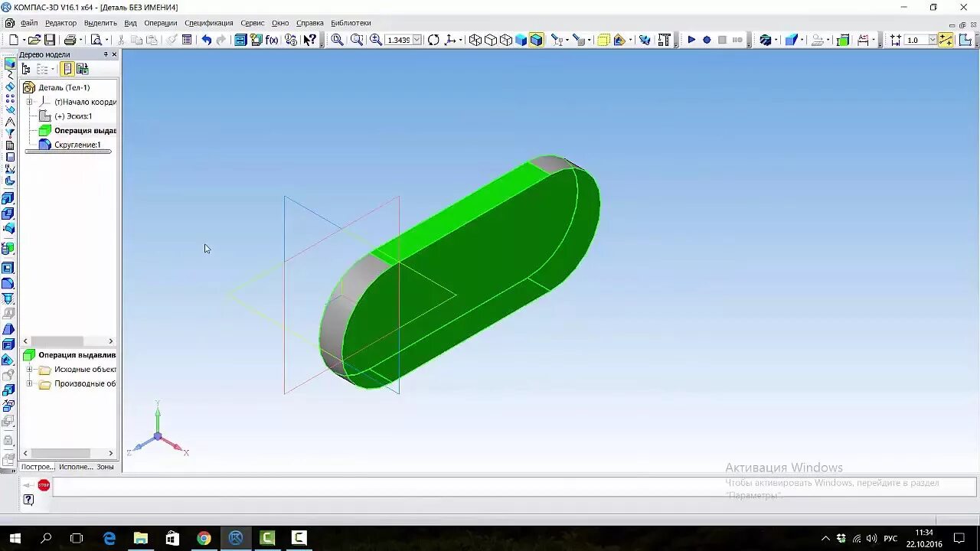
Task: Open the step value 1.0 dropdown
Action: 932,40
